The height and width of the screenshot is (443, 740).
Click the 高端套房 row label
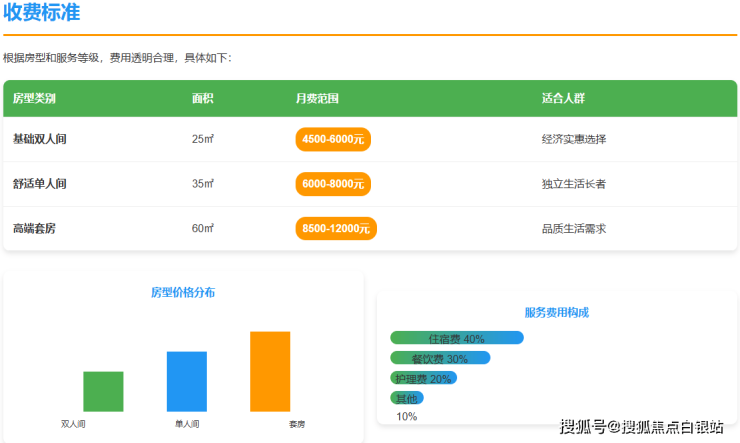pos(34,229)
